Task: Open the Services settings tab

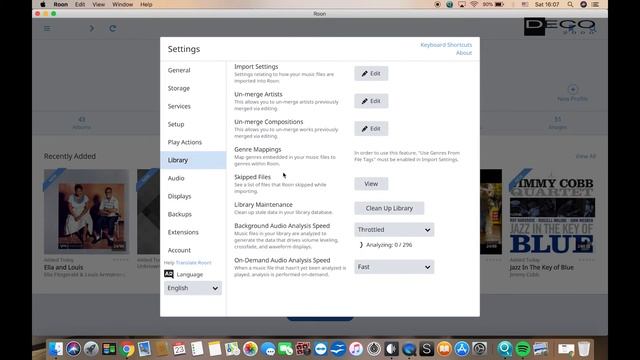Action: click(193, 106)
